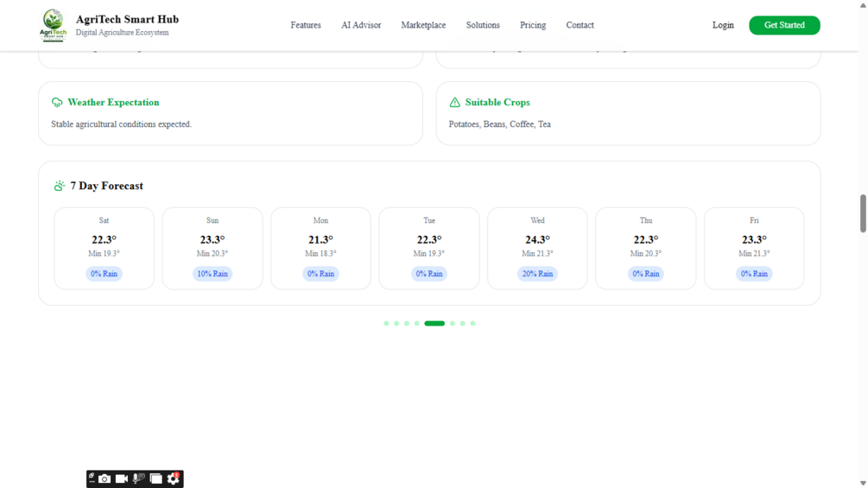Viewport: 868px width, 488px height.
Task: Click the Sun day label
Action: 212,220
